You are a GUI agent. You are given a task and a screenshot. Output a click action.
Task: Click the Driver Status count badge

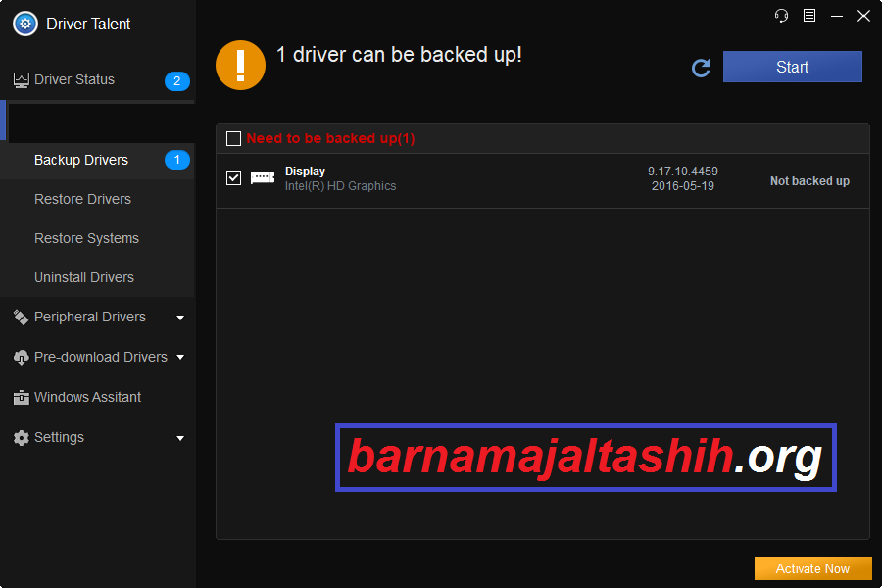coord(177,81)
